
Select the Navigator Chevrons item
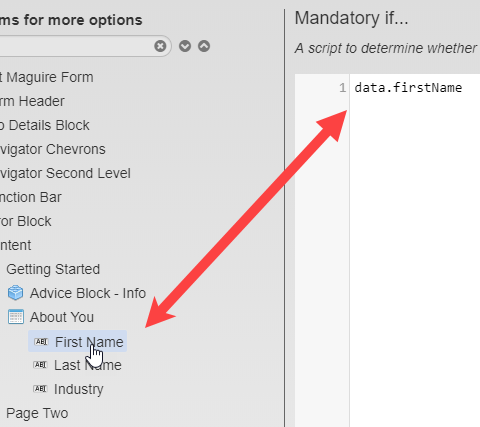coord(53,149)
